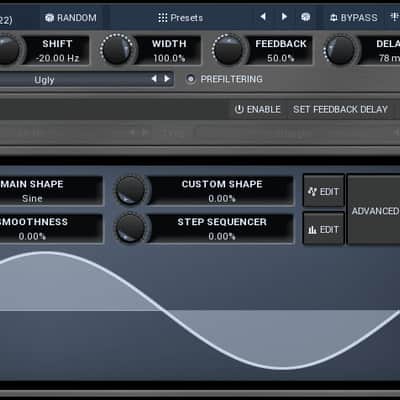Toggle the BYPASS button
The width and height of the screenshot is (400, 400).
tap(354, 18)
